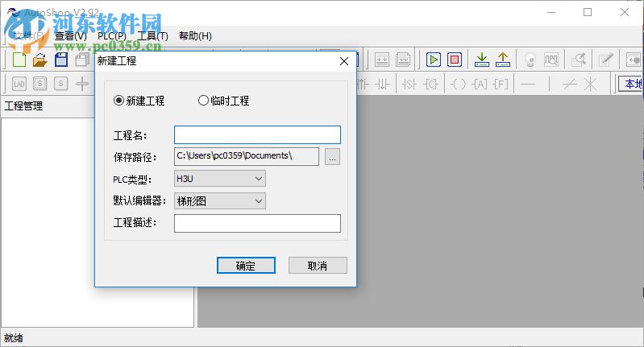Viewport: 644px width, 347px height.
Task: Click the ... browse path button
Action: click(332, 157)
